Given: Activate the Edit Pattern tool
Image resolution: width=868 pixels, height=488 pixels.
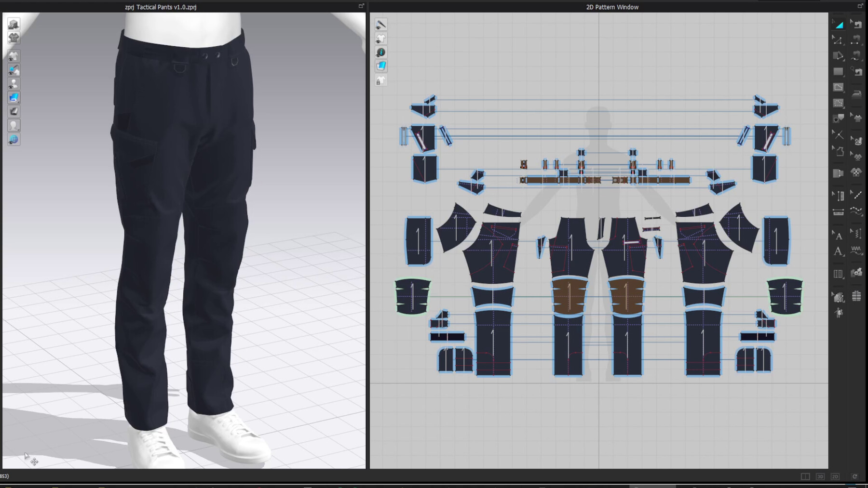Looking at the screenshot, I should (x=839, y=41).
